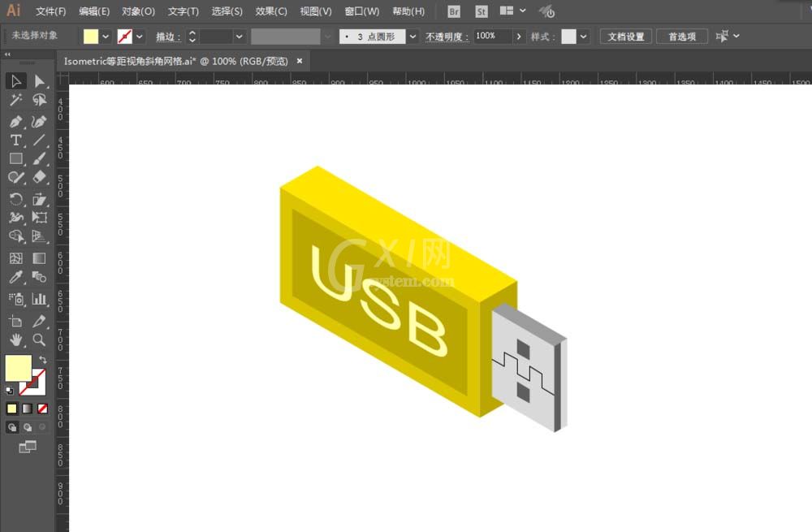Select the Paintbrush tool

pos(39,158)
